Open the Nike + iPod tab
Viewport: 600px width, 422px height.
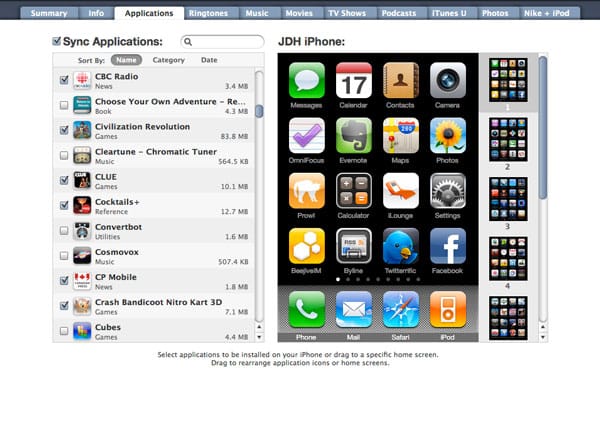coord(547,13)
